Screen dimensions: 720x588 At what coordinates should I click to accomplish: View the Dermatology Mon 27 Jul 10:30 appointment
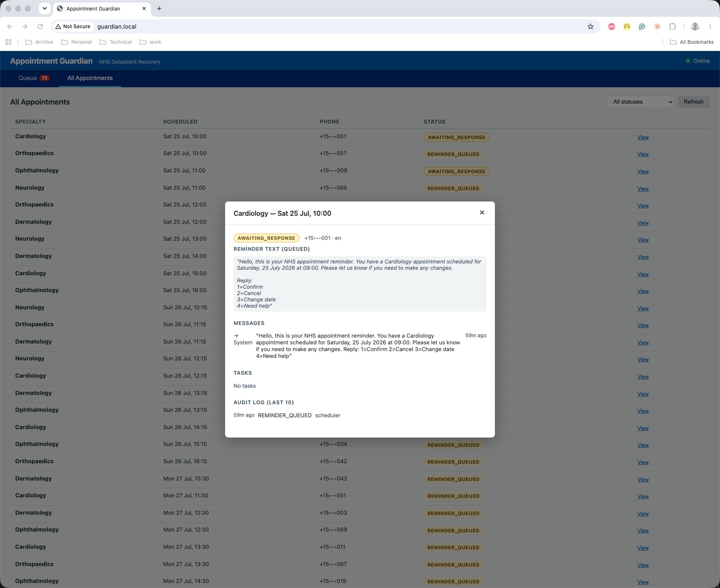click(643, 480)
